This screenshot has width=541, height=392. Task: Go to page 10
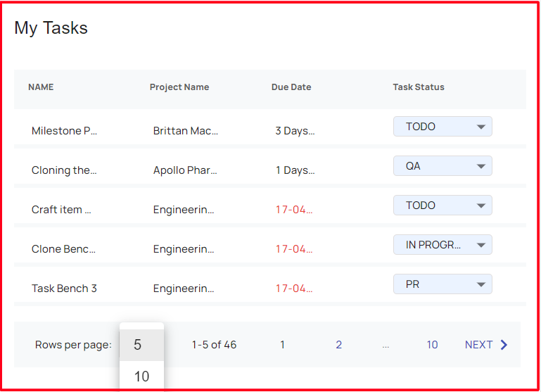[x=432, y=344]
